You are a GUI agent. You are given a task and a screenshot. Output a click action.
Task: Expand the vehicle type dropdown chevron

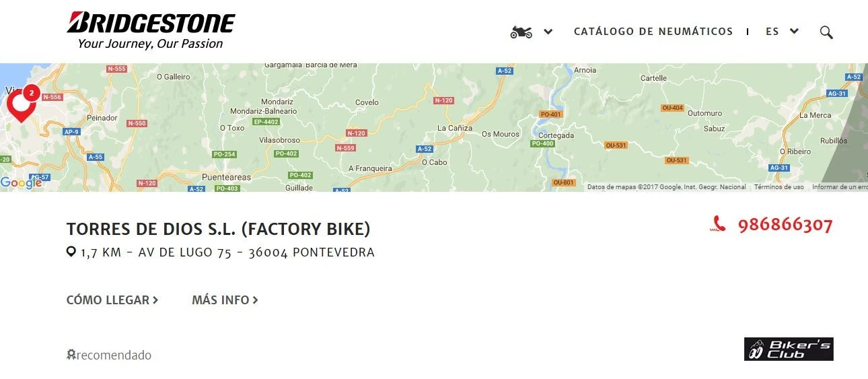click(548, 32)
